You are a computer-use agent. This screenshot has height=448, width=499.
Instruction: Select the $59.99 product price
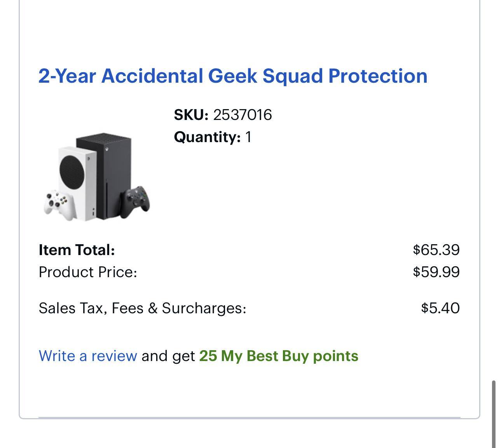pos(436,272)
